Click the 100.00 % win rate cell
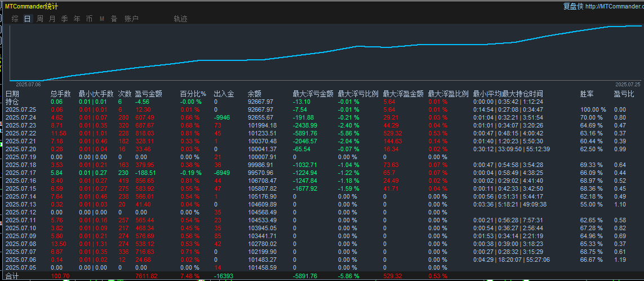The height and width of the screenshot is (281, 644). (x=593, y=109)
